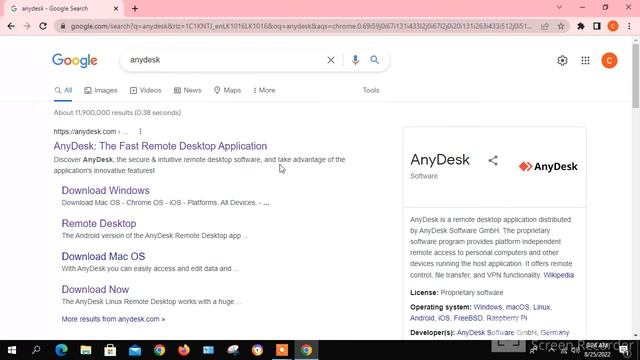Click the FreeBSD operating system link
Viewport: 640px width, 360px height.
click(468, 318)
